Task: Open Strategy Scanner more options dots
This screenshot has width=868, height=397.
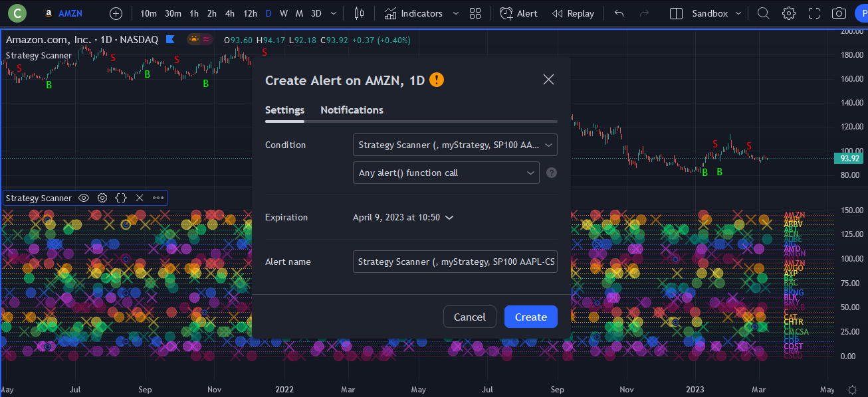Action: pos(158,198)
